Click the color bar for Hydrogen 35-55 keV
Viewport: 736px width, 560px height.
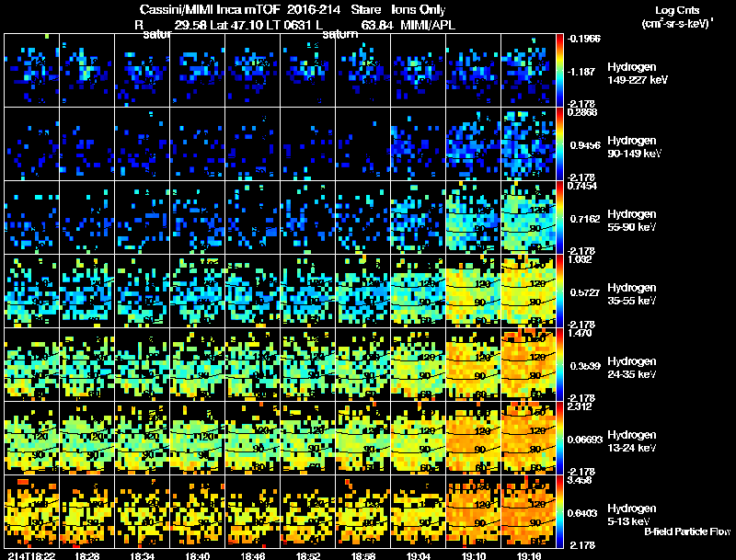click(x=561, y=291)
